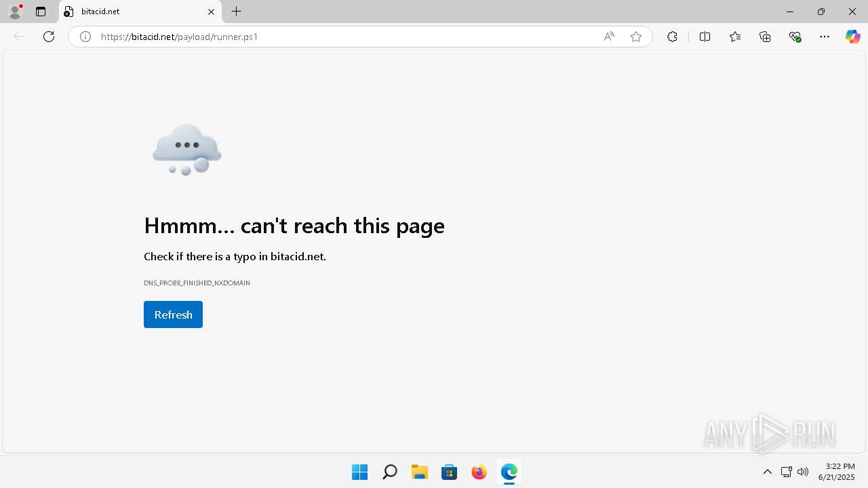The height and width of the screenshot is (488, 868).
Task: Open the Copilot sidebar icon
Action: pyautogui.click(x=853, y=37)
